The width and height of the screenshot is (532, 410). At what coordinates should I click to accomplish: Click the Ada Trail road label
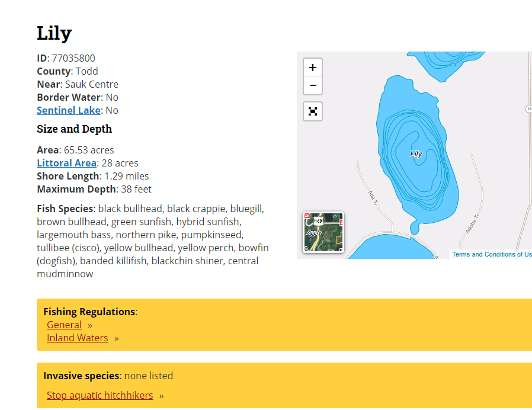pyautogui.click(x=373, y=200)
